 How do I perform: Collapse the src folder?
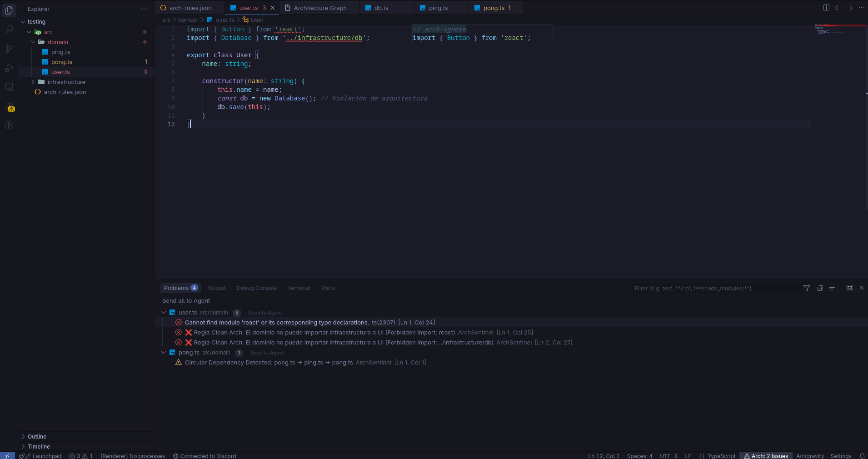[x=29, y=32]
